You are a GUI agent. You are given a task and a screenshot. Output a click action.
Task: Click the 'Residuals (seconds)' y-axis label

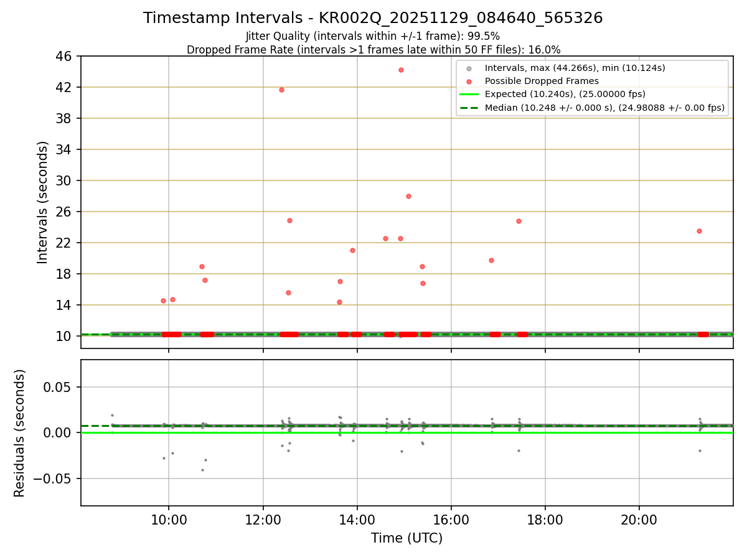pos(20,433)
